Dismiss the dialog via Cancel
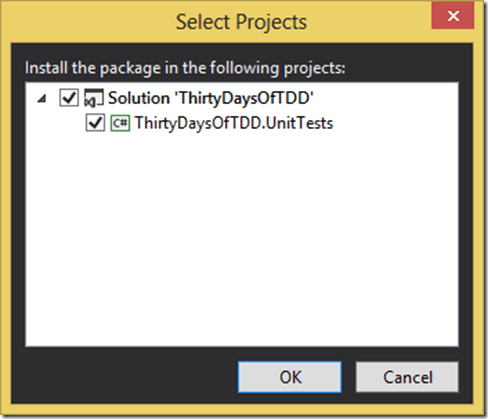This screenshot has width=488, height=419. [x=407, y=377]
